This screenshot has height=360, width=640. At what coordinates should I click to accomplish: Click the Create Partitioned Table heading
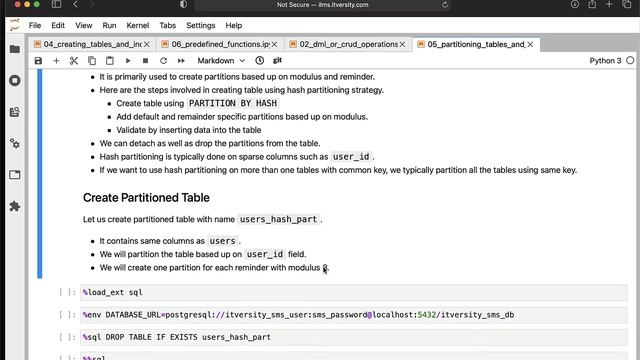coord(146,198)
